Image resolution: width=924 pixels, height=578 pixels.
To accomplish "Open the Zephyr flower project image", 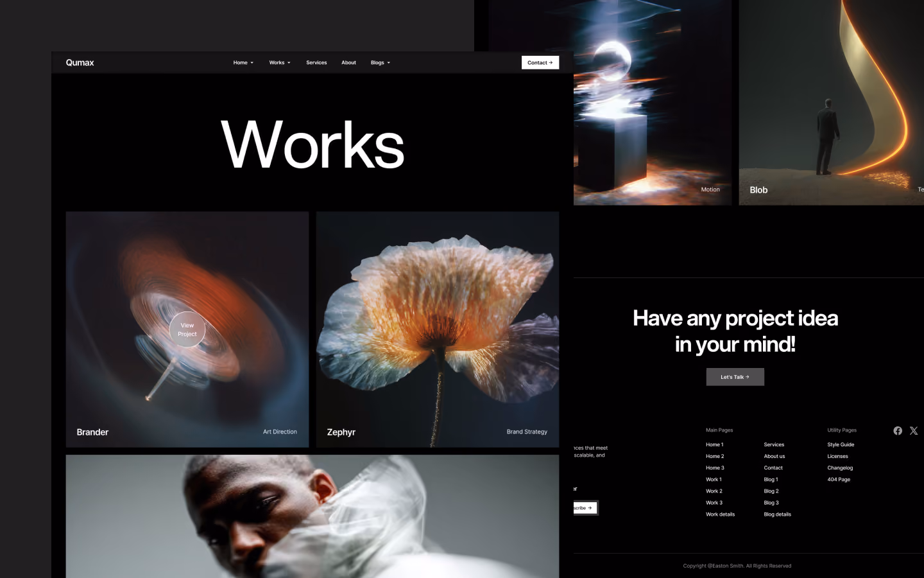I will click(x=438, y=329).
